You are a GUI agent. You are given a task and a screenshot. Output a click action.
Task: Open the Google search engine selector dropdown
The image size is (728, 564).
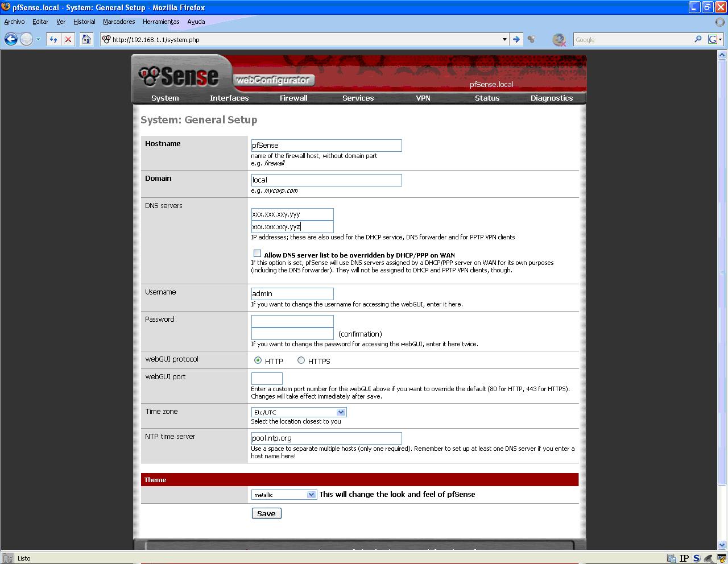[715, 39]
